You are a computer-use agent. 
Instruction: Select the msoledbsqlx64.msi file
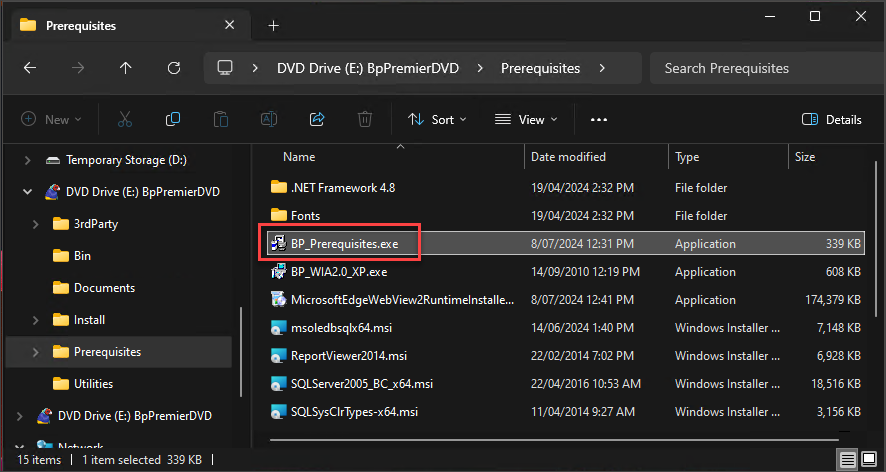(341, 328)
